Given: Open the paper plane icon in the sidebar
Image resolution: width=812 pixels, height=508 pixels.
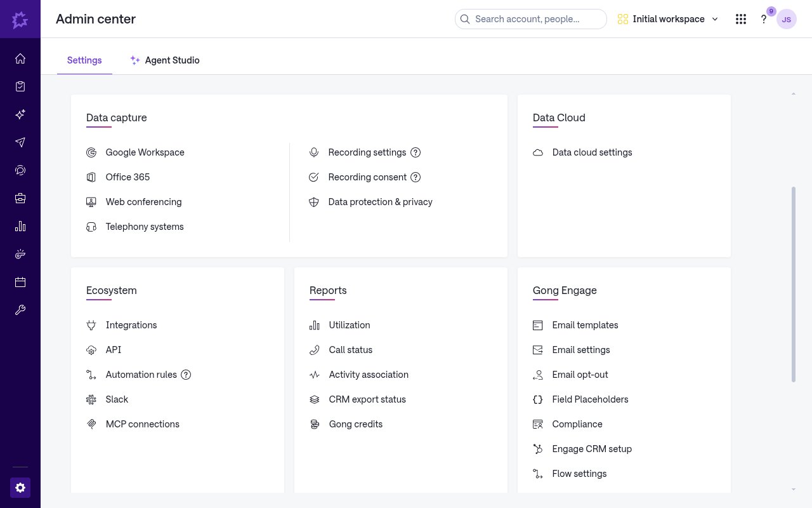Looking at the screenshot, I should pyautogui.click(x=20, y=142).
